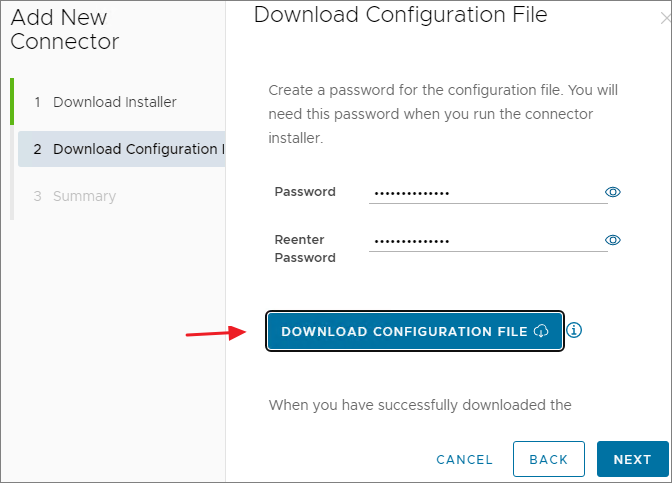This screenshot has width=672, height=483.
Task: Click the Add New Connector title
Action: click(x=65, y=30)
